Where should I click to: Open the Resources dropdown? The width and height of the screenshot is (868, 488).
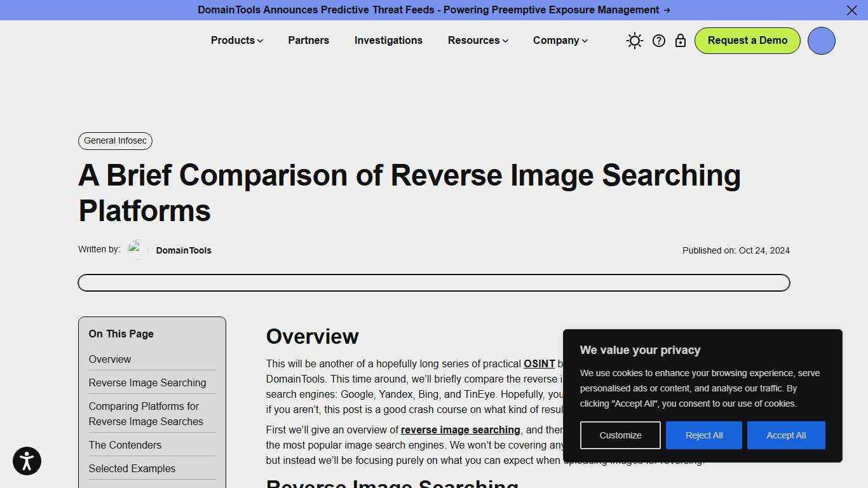tap(477, 40)
